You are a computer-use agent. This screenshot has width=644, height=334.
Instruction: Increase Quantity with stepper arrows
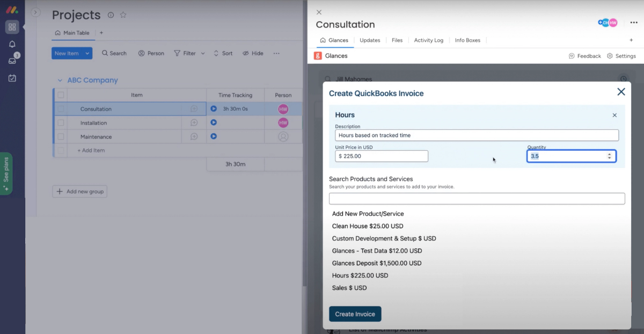coord(609,154)
